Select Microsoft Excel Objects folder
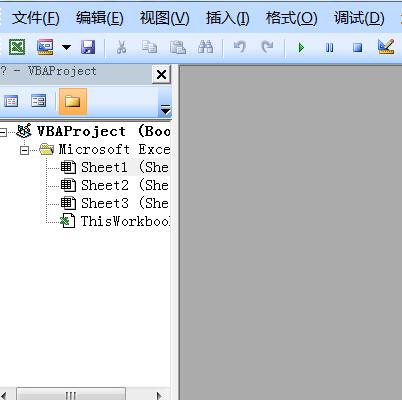 [114, 149]
